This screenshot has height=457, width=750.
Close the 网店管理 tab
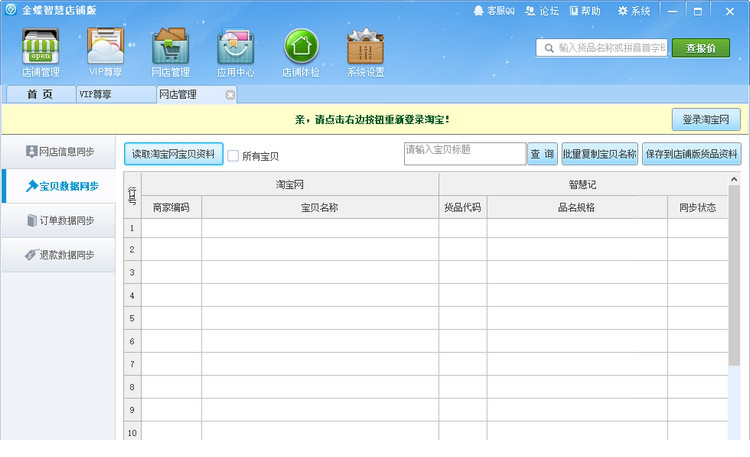coord(230,95)
